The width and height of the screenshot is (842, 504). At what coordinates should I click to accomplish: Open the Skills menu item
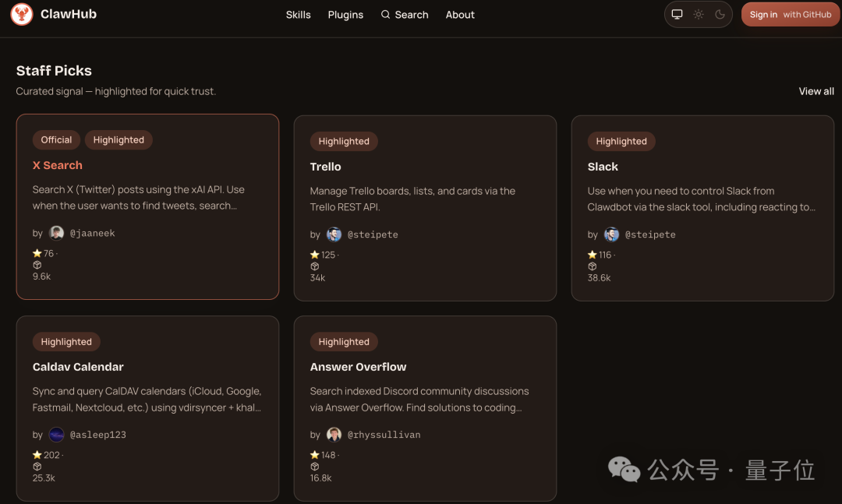(298, 15)
